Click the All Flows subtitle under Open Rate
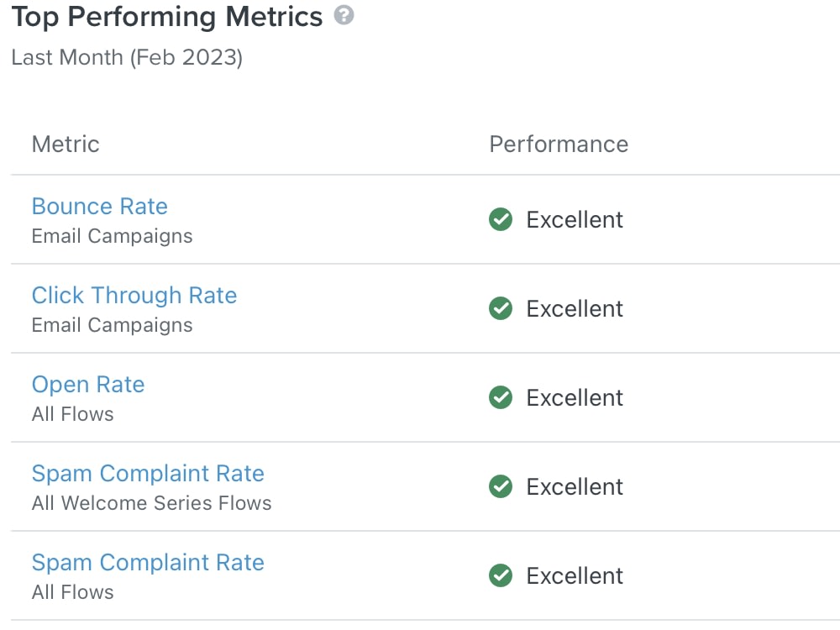Image resolution: width=840 pixels, height=630 pixels. pyautogui.click(x=72, y=414)
